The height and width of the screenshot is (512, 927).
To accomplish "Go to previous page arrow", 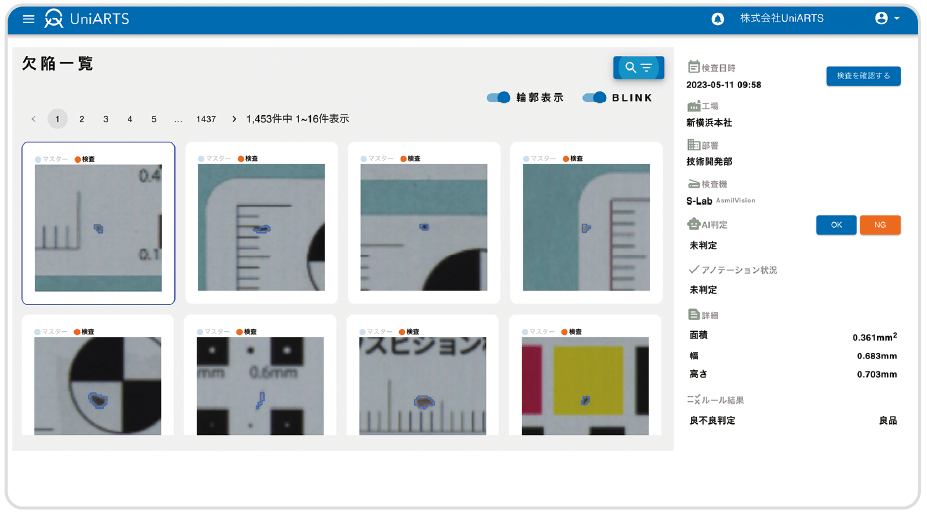I will tap(34, 119).
